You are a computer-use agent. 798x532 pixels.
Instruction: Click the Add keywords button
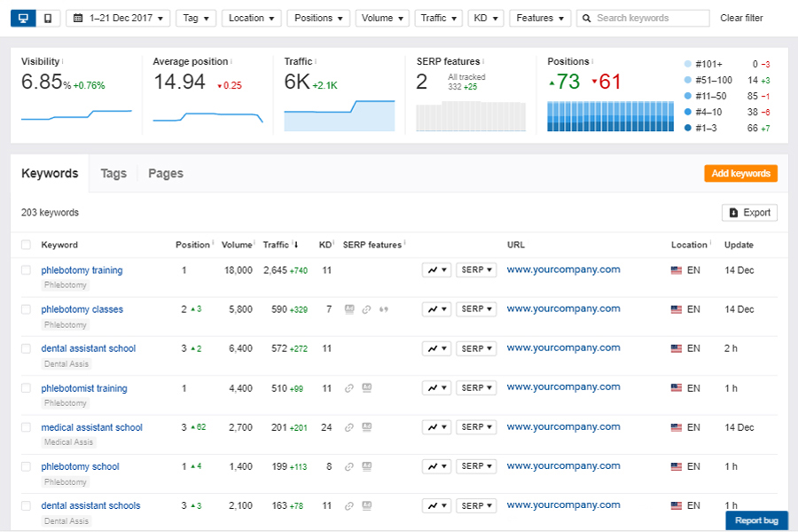[x=740, y=174]
